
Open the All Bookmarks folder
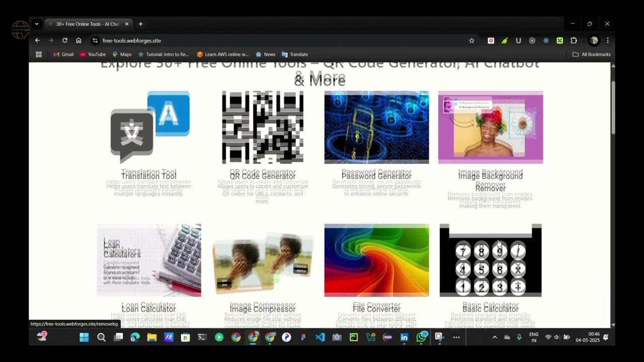(592, 54)
